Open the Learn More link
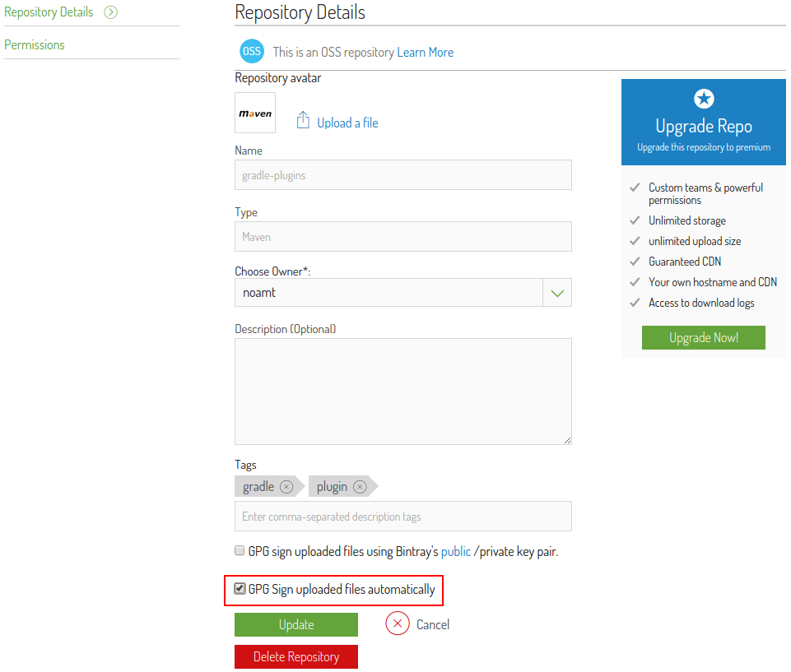This screenshot has width=791, height=672. (x=425, y=53)
